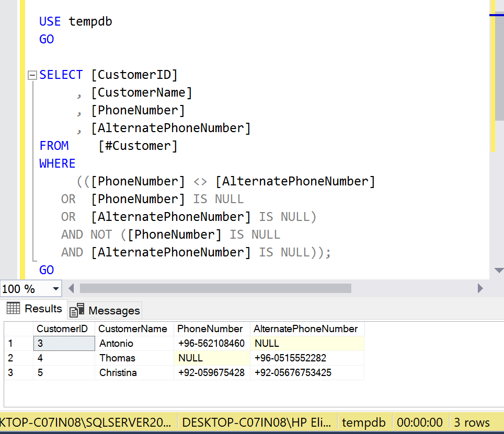Place cursor on [#Customer] in the query
The height and width of the screenshot is (434, 504).
coord(138,146)
